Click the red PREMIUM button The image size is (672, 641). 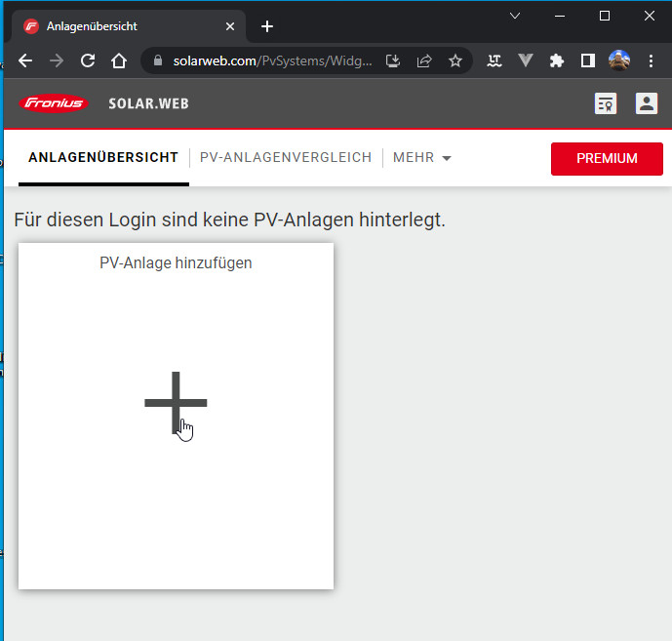(x=607, y=158)
